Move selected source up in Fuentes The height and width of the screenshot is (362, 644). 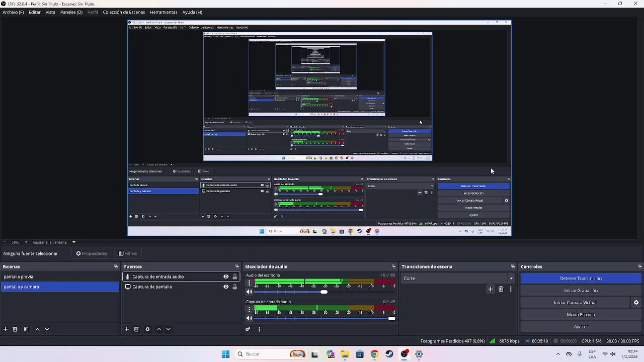159,329
